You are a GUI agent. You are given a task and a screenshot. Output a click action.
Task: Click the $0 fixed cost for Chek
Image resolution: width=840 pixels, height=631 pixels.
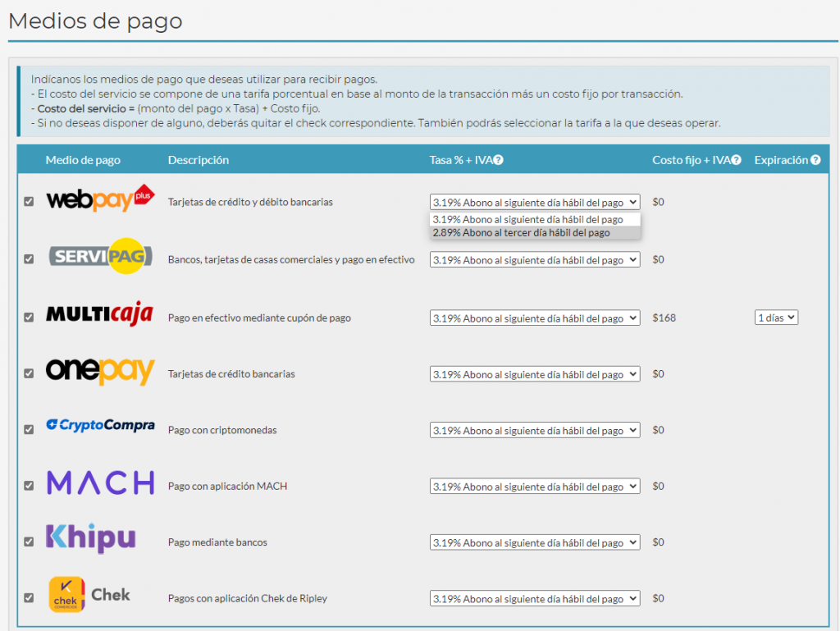pos(659,598)
